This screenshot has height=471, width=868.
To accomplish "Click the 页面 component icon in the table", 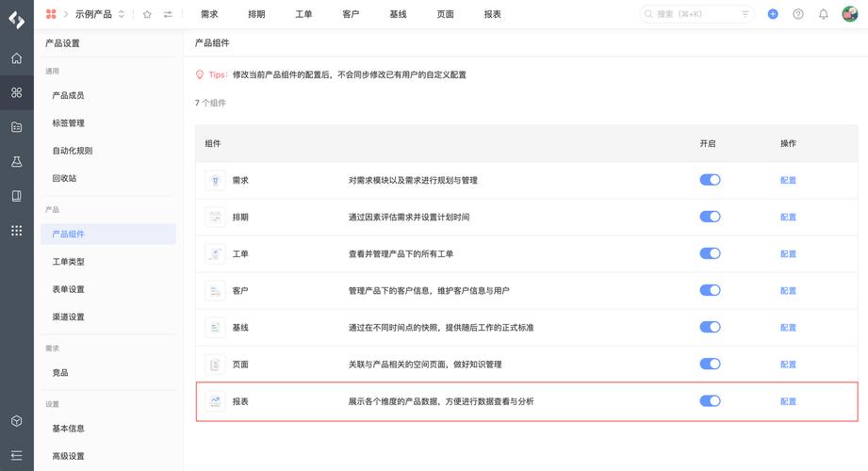I will [x=215, y=365].
